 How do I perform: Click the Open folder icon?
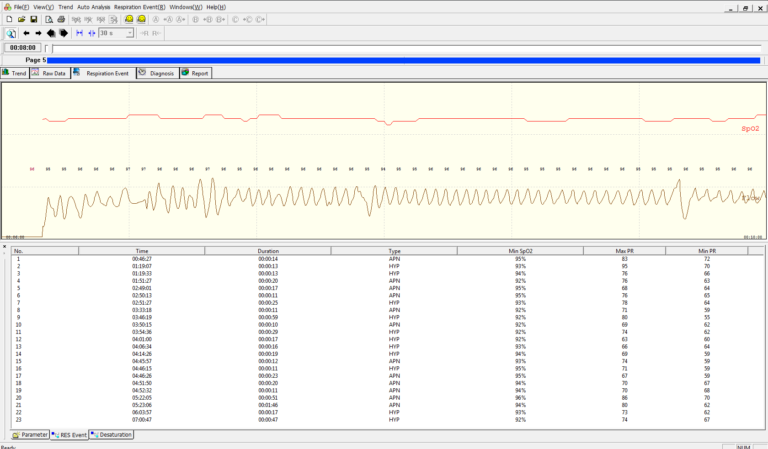tap(21, 19)
